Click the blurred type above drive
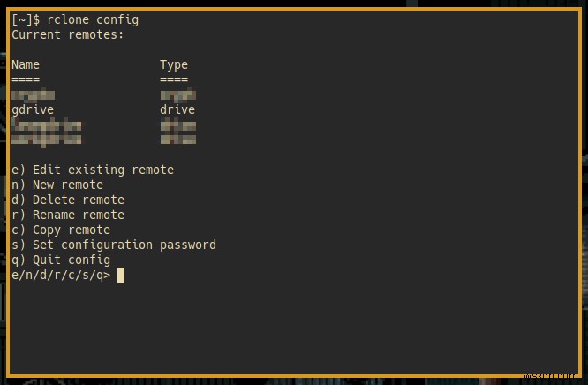Image resolution: width=588 pixels, height=385 pixels. pyautogui.click(x=177, y=94)
